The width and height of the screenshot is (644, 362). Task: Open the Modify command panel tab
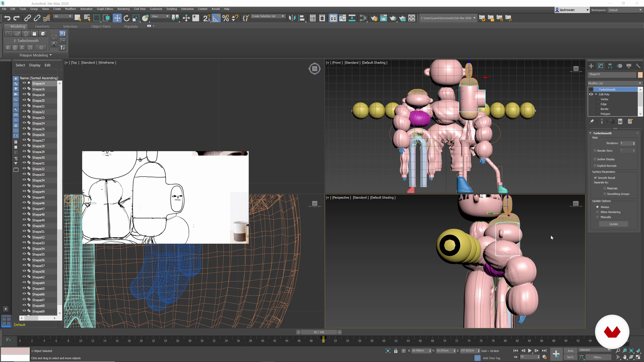coord(601,66)
